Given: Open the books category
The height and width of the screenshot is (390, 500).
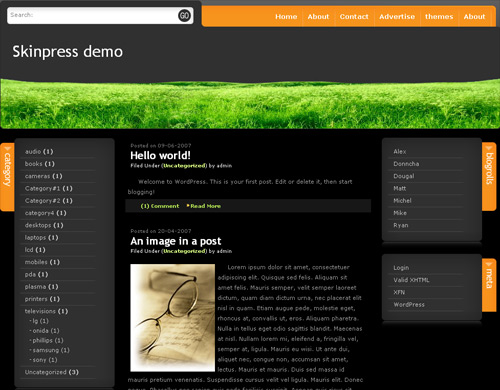Looking at the screenshot, I should point(34,164).
